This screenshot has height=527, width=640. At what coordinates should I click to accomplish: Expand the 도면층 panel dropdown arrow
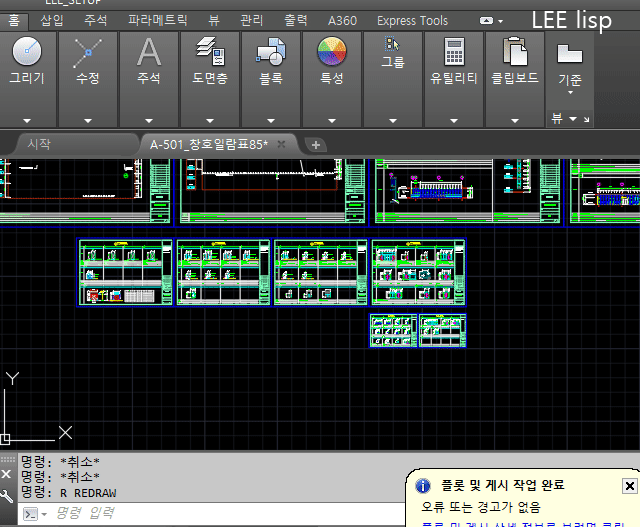(210, 121)
